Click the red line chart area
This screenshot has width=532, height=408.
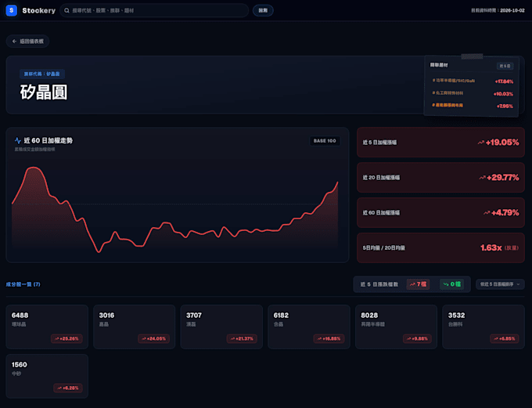(x=175, y=209)
